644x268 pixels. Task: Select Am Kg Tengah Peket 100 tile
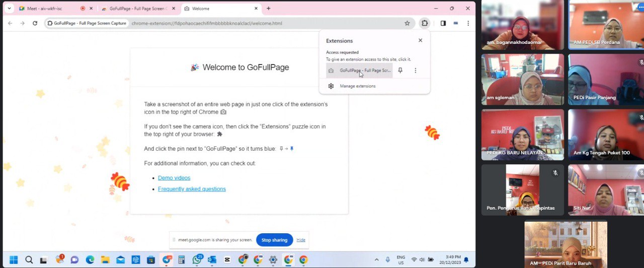pos(606,135)
